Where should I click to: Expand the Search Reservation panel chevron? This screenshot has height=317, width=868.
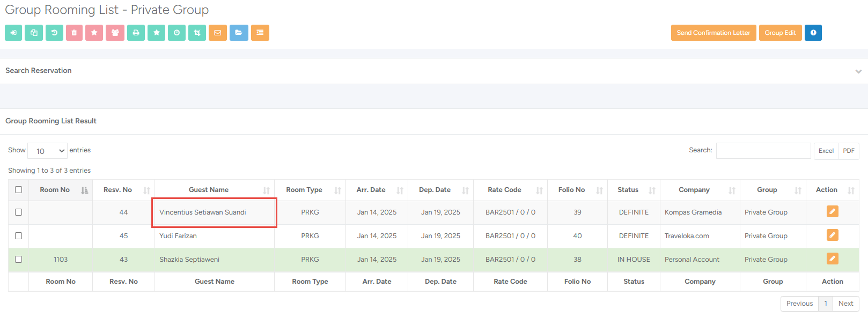coord(858,71)
